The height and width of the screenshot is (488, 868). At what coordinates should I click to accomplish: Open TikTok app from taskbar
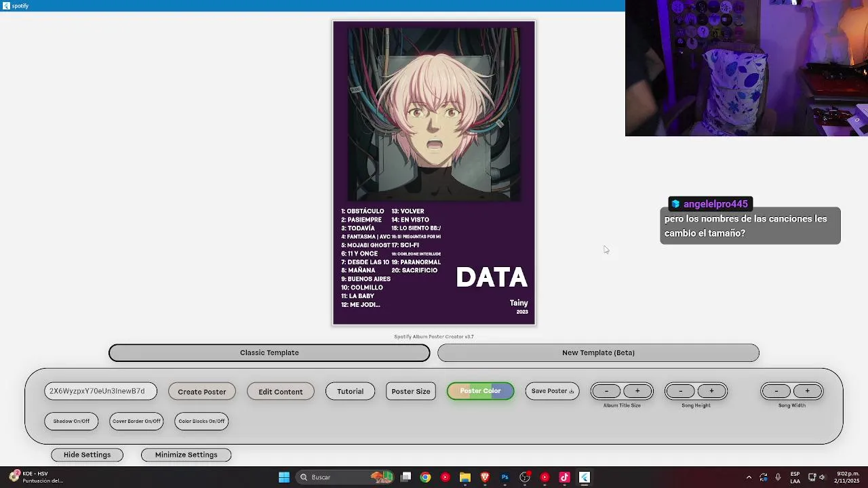click(x=564, y=477)
